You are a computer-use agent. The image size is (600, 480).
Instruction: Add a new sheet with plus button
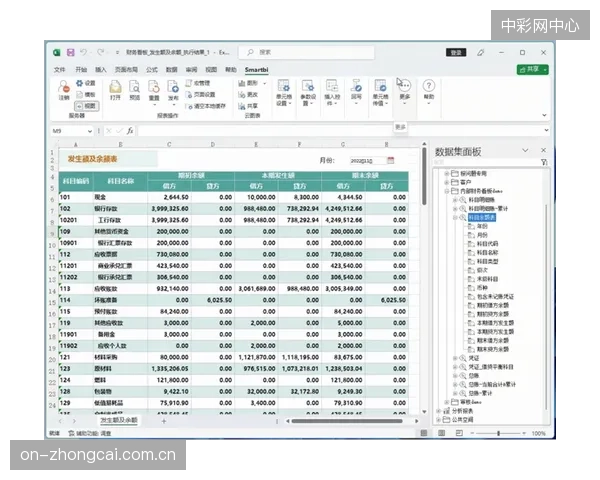[x=164, y=421]
